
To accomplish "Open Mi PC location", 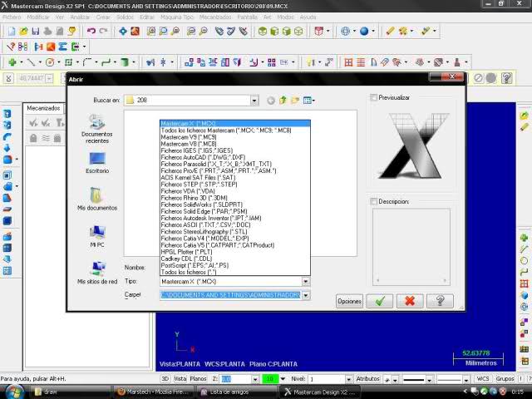I will pos(97,236).
